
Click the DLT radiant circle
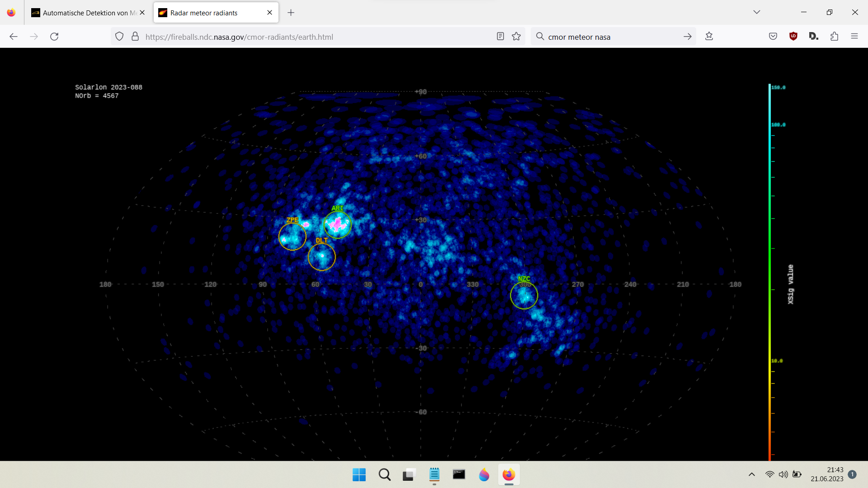coord(322,257)
